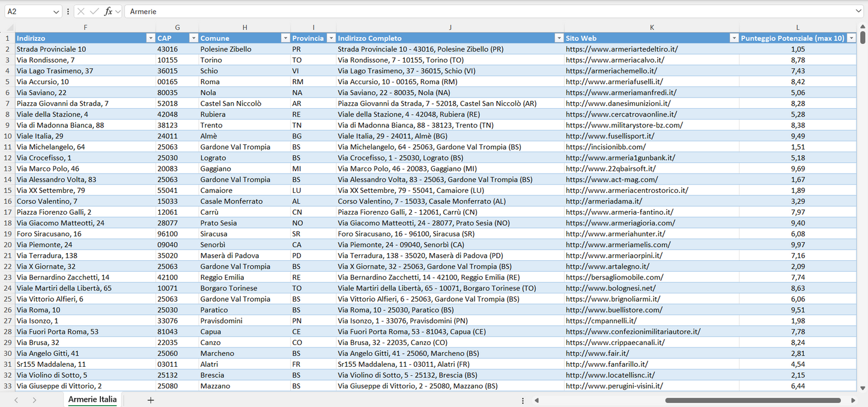Click the Insert Function fx icon
Screen dimensions: 868x407
click(x=108, y=11)
